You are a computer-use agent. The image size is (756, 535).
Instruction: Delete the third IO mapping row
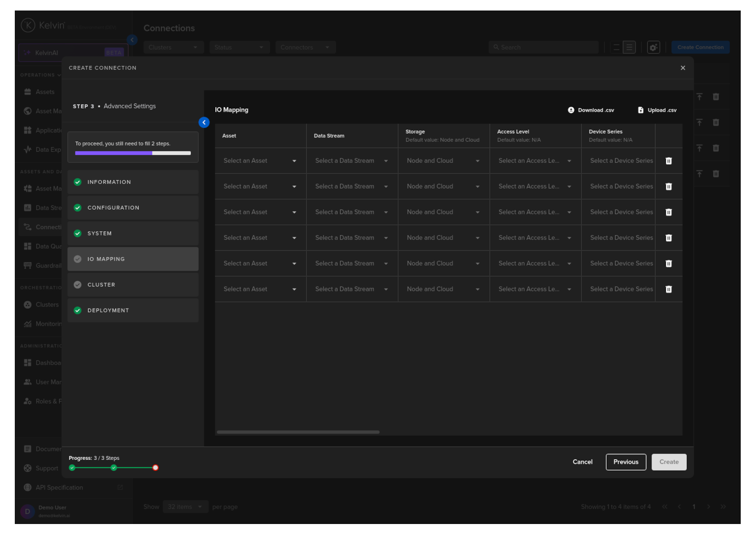tap(668, 212)
